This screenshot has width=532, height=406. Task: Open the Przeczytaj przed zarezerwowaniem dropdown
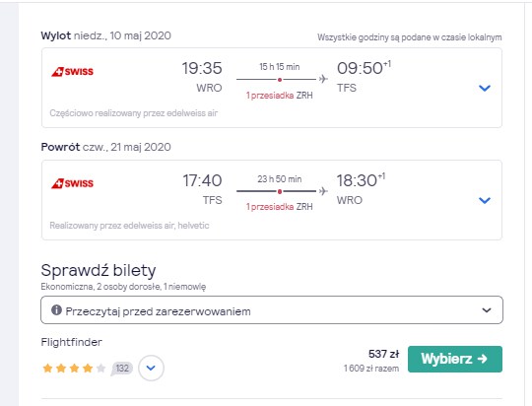(272, 310)
